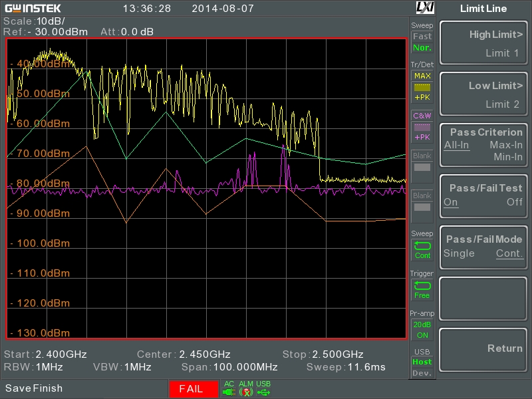Click the red FAIL status indicator

[194, 389]
